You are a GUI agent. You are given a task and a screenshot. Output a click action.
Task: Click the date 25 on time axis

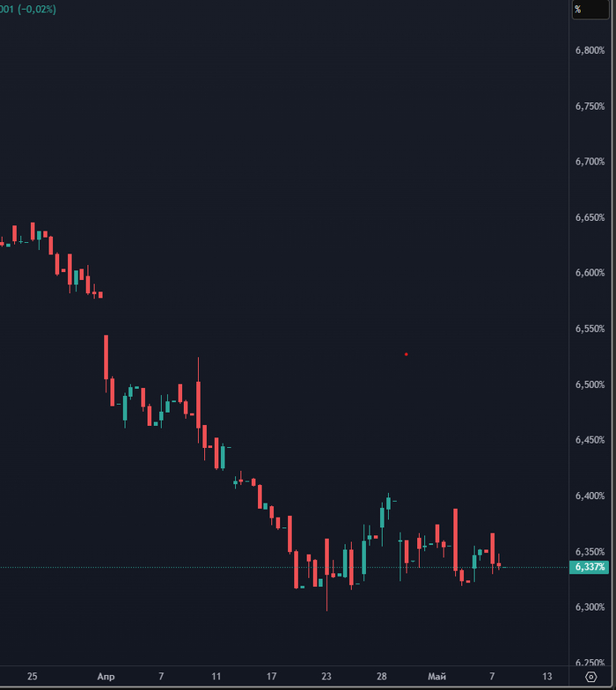[33, 676]
